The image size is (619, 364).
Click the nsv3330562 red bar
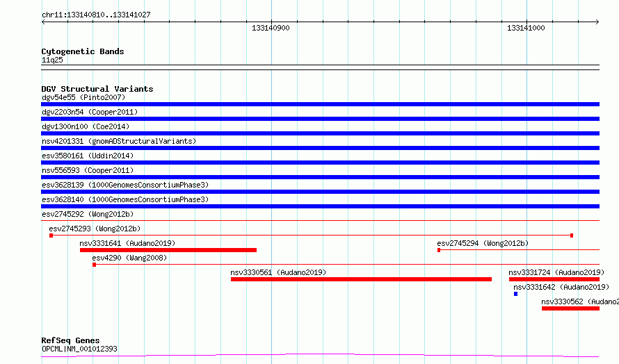click(570, 308)
